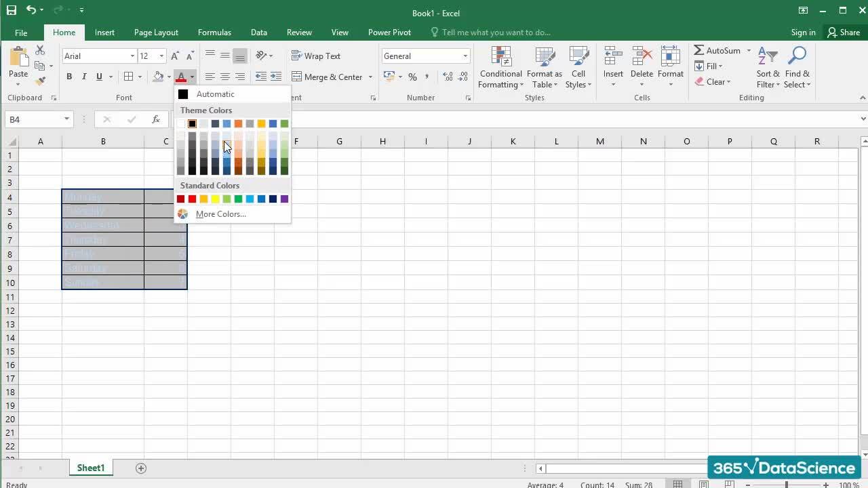The width and height of the screenshot is (868, 488).
Task: Toggle Center horizontal alignment
Action: pyautogui.click(x=224, y=77)
